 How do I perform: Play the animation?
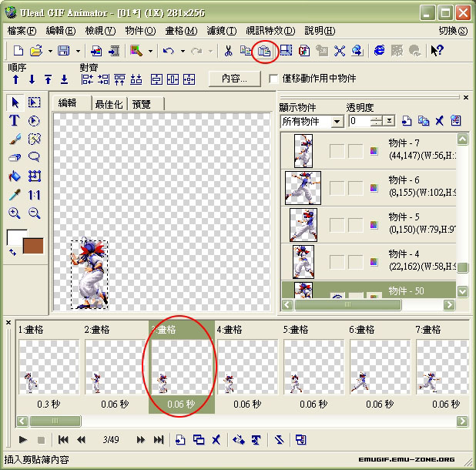(23, 439)
